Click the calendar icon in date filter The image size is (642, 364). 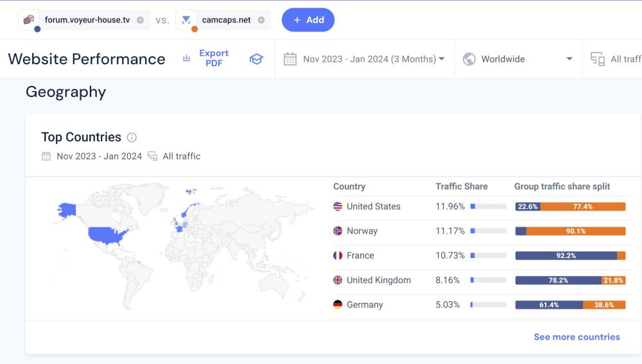coord(290,59)
